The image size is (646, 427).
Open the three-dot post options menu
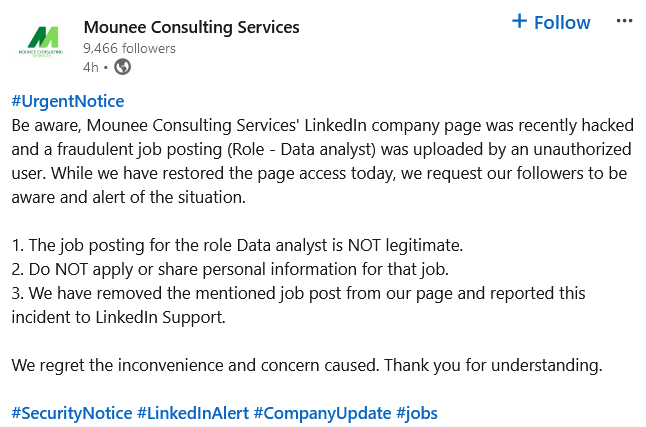624,21
